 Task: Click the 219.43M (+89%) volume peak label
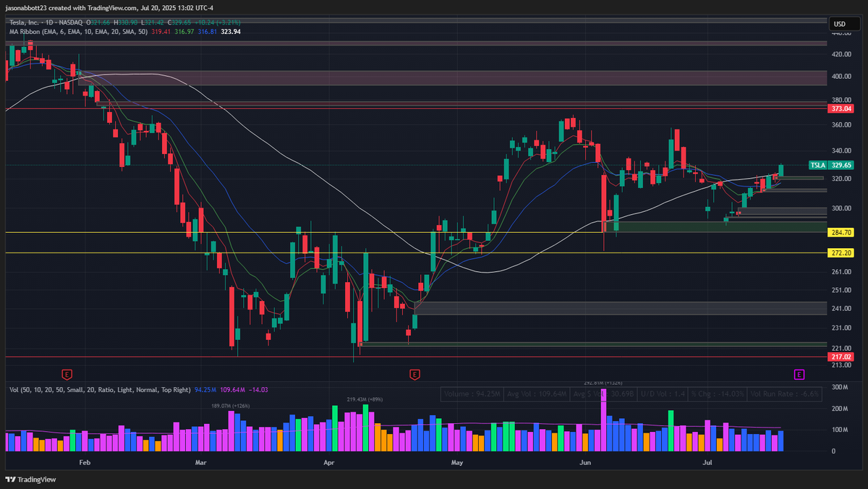pyautogui.click(x=365, y=399)
